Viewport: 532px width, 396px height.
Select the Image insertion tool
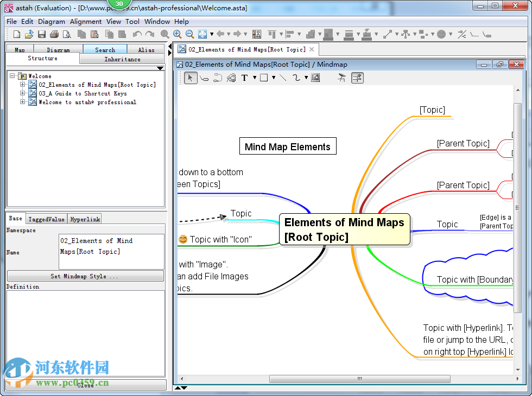[x=315, y=78]
